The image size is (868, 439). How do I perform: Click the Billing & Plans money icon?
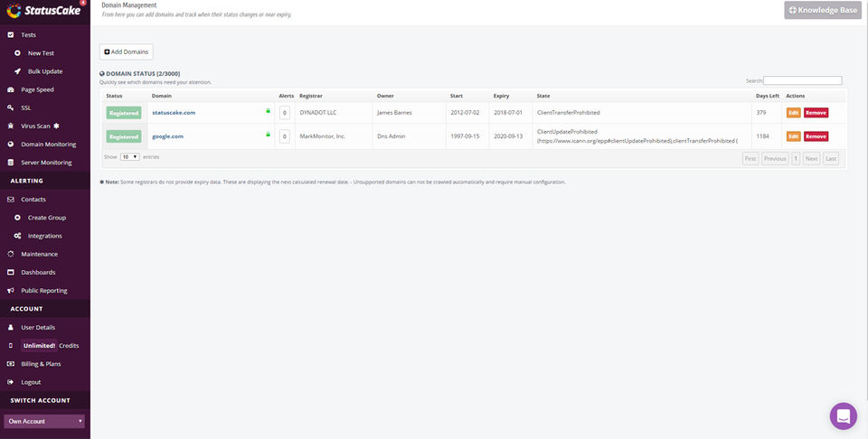tap(11, 364)
